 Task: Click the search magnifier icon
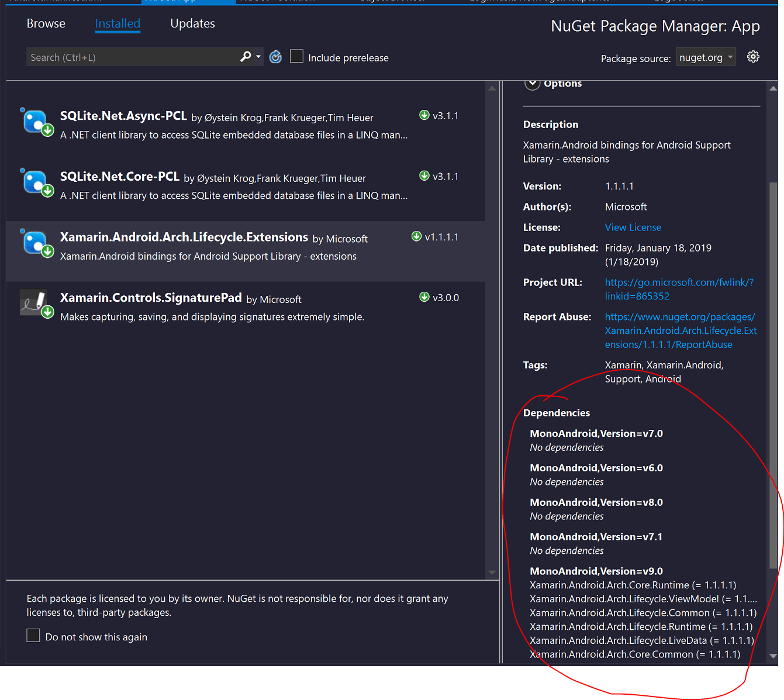point(246,57)
